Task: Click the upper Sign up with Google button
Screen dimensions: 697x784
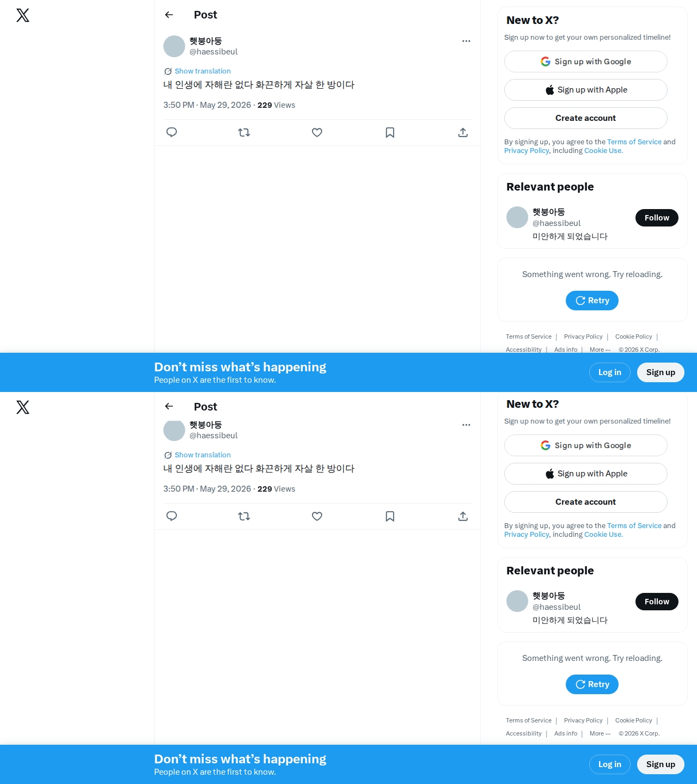Action: tap(586, 62)
